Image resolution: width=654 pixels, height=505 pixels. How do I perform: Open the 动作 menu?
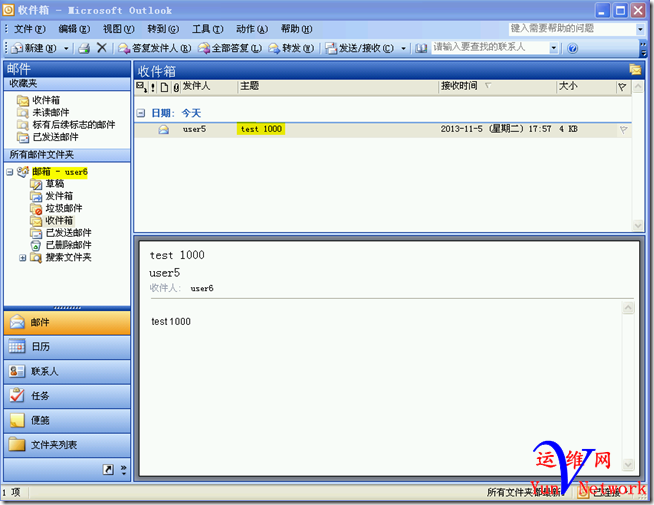252,29
